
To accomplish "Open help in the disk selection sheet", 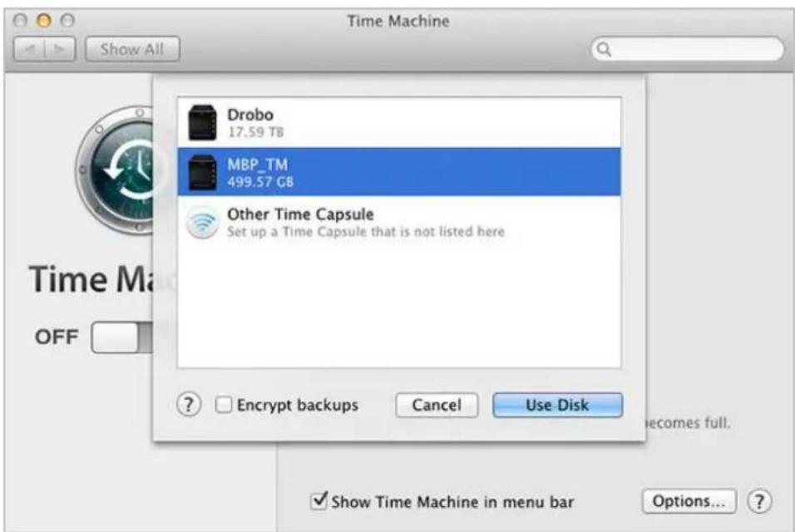I will click(x=189, y=405).
